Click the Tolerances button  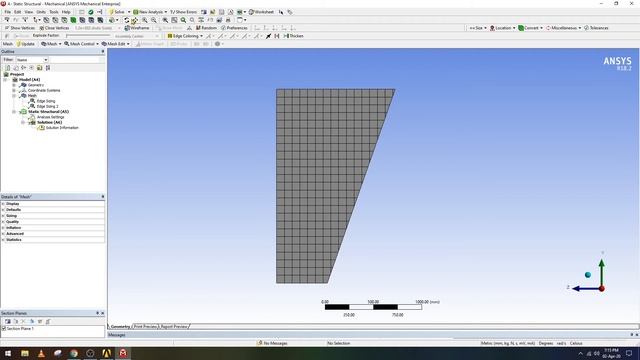click(x=596, y=28)
